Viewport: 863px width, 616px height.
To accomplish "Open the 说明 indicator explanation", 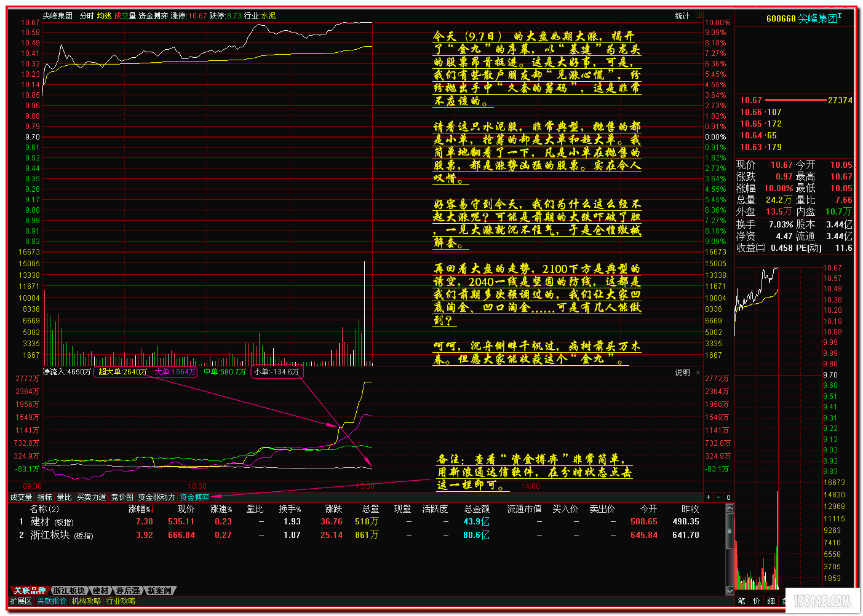I will tap(683, 373).
